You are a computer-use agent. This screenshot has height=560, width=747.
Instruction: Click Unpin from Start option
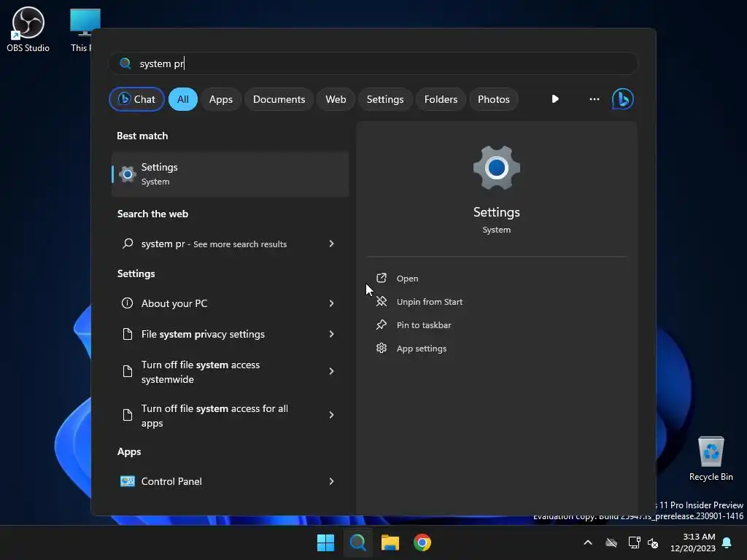[429, 302]
